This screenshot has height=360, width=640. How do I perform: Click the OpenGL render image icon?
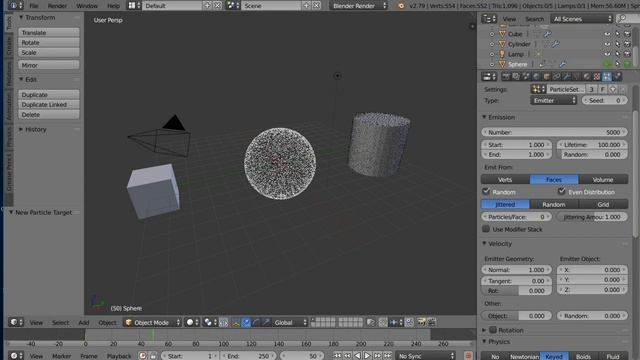point(421,322)
